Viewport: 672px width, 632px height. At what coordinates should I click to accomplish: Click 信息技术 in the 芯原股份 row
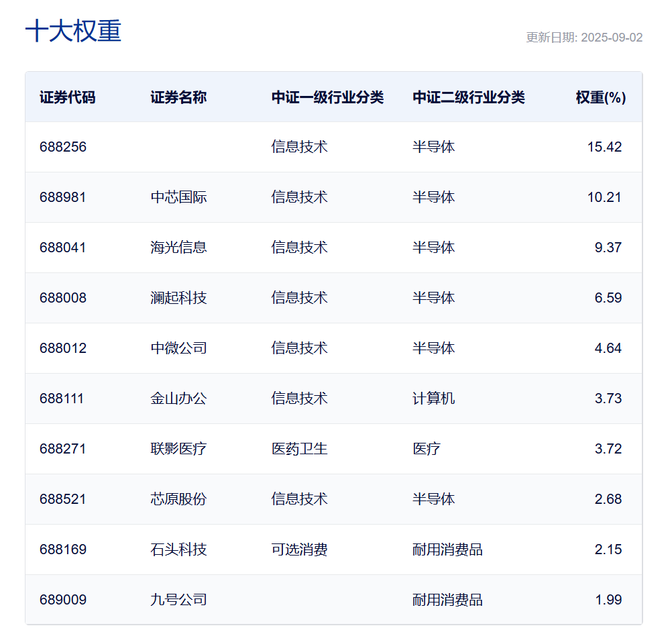point(299,499)
